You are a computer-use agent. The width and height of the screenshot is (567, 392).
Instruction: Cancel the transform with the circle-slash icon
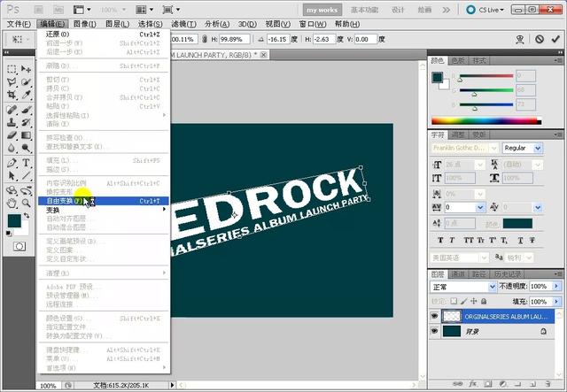(x=540, y=39)
